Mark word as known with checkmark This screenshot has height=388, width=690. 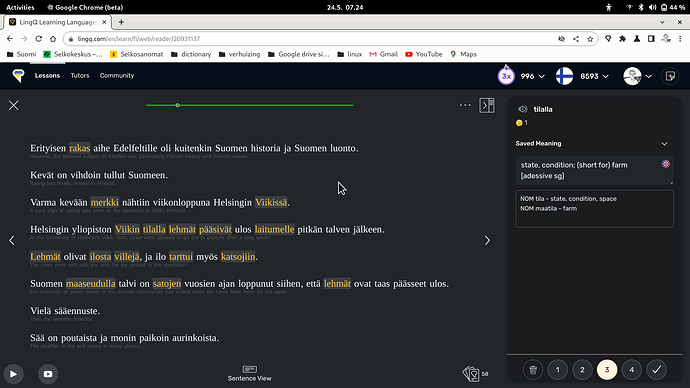click(x=656, y=370)
